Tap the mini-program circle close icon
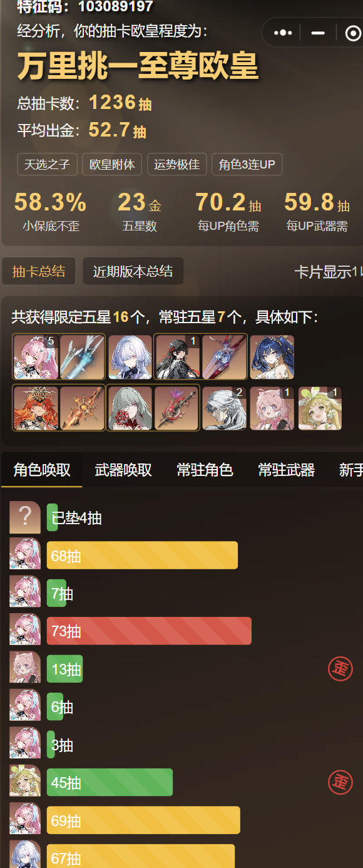 tap(352, 33)
